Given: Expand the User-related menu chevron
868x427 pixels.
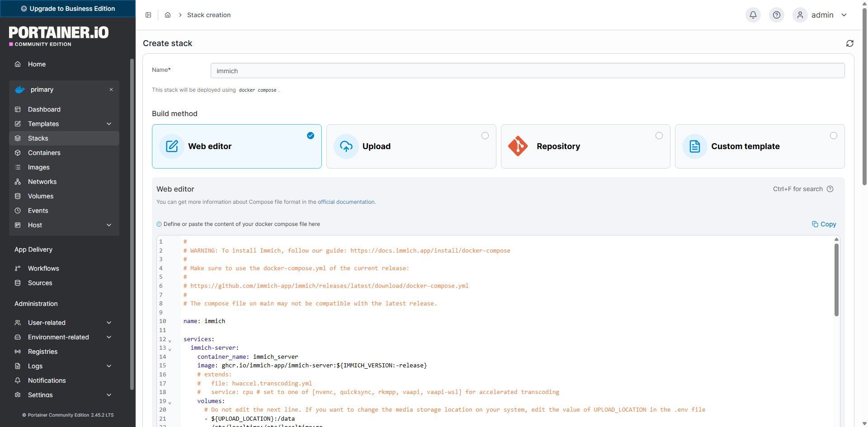Looking at the screenshot, I should [109, 323].
